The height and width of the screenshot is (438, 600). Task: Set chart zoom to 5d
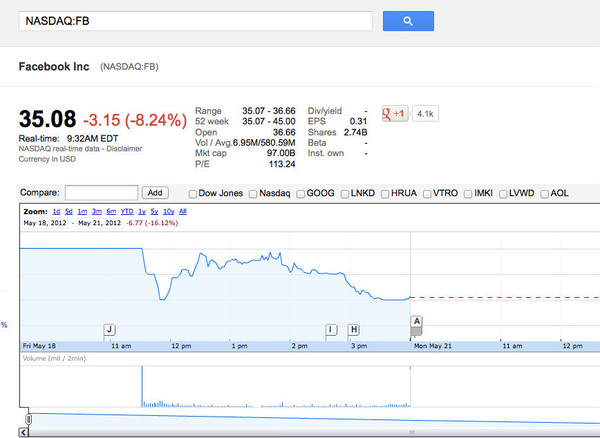point(69,212)
